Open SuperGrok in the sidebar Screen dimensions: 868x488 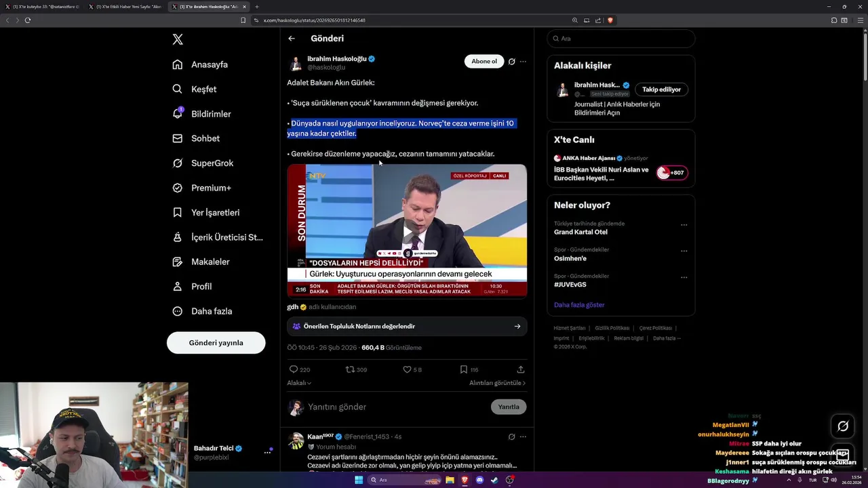[x=203, y=163]
